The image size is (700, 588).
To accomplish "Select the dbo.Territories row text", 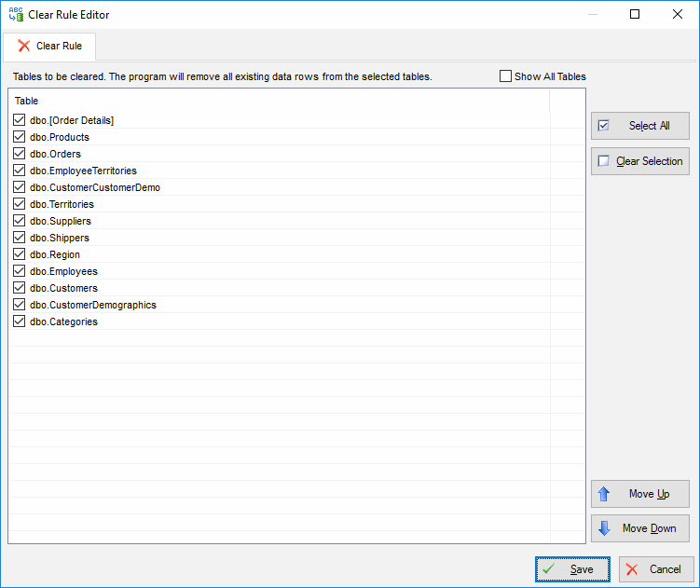I will (x=62, y=204).
